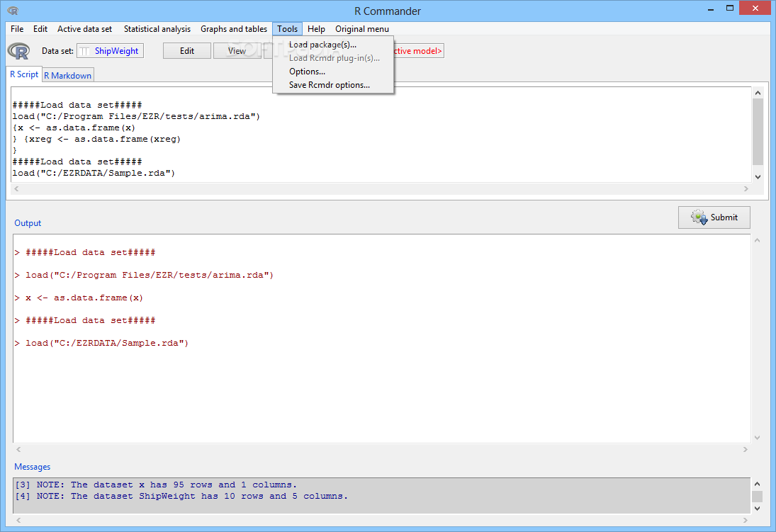Click output line x <- as.data.frame(x)
The width and height of the screenshot is (776, 532).
pyautogui.click(x=79, y=298)
